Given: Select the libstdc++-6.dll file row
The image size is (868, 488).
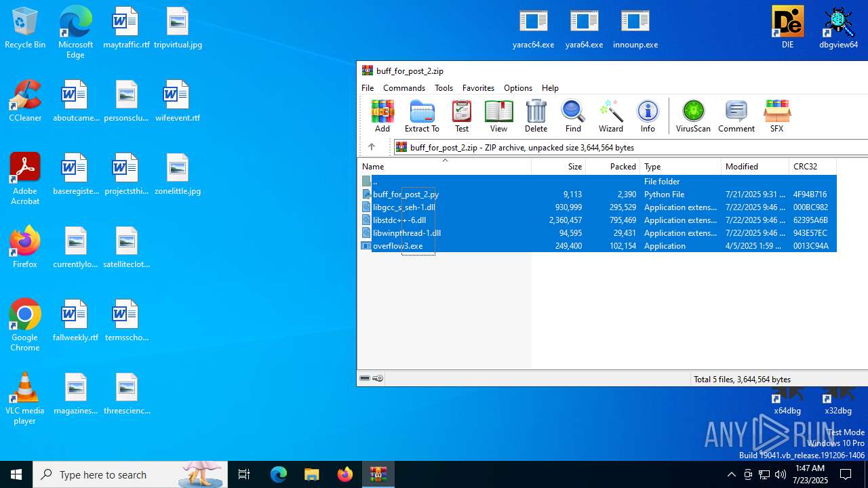Looking at the screenshot, I should coord(597,220).
